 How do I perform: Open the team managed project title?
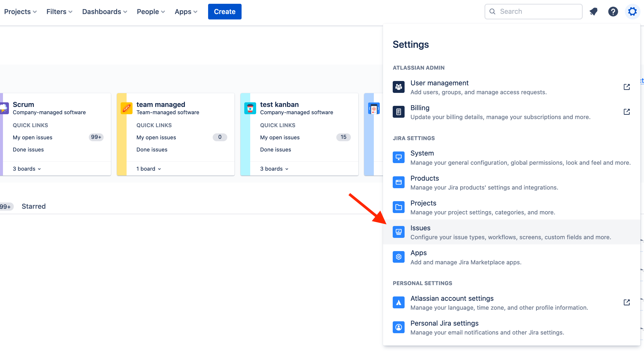(161, 104)
